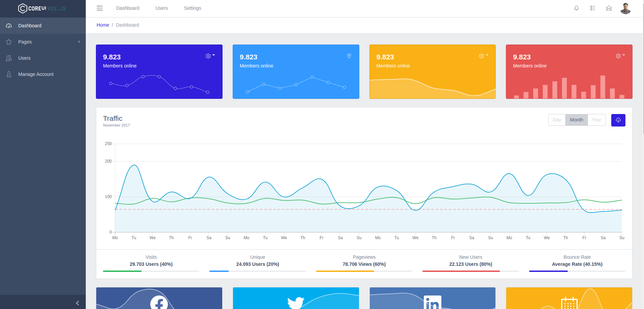Select Dashboard in the sidebar
Image resolution: width=644 pixels, height=309 pixels.
[x=43, y=26]
